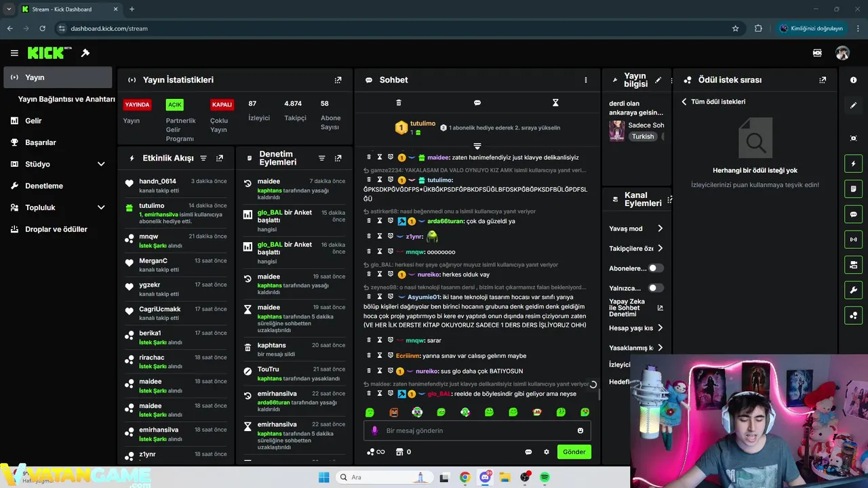Open the emoji picker in message box
Image resolution: width=868 pixels, height=488 pixels.
(580, 430)
